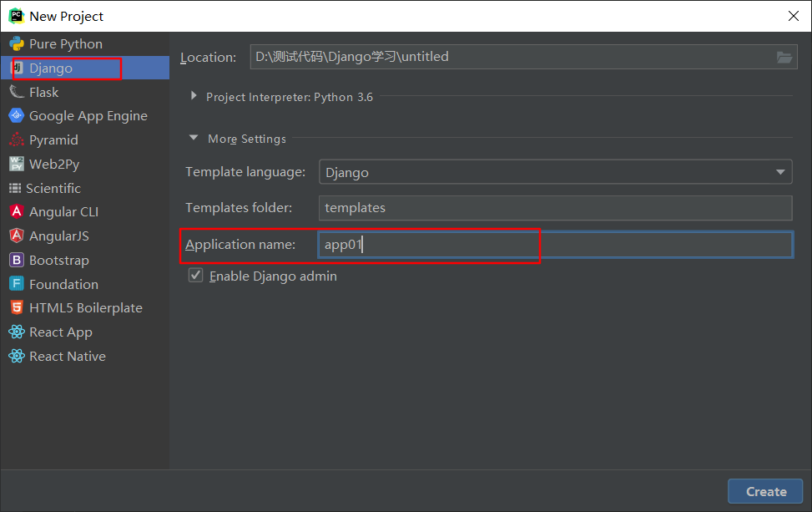The width and height of the screenshot is (812, 512).
Task: Choose the Pyramid label
Action: [x=54, y=140]
